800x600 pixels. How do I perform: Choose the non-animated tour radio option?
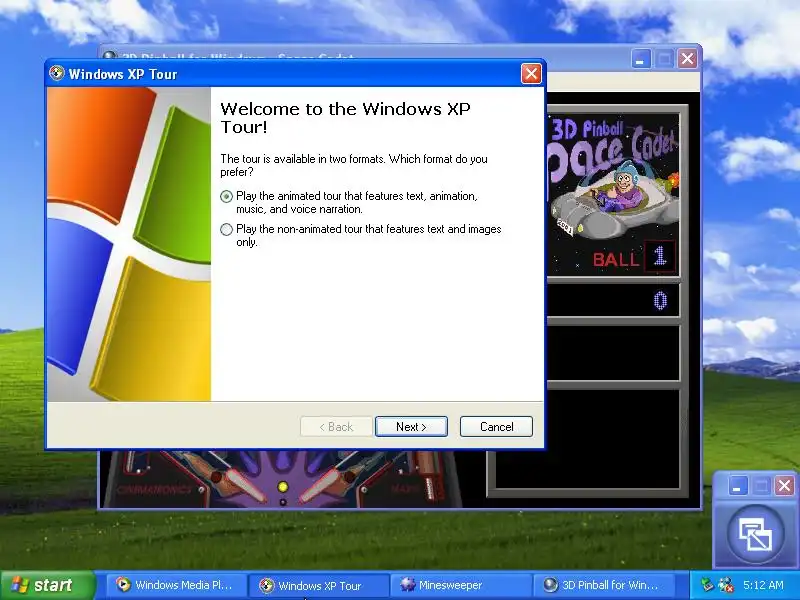pyautogui.click(x=227, y=230)
